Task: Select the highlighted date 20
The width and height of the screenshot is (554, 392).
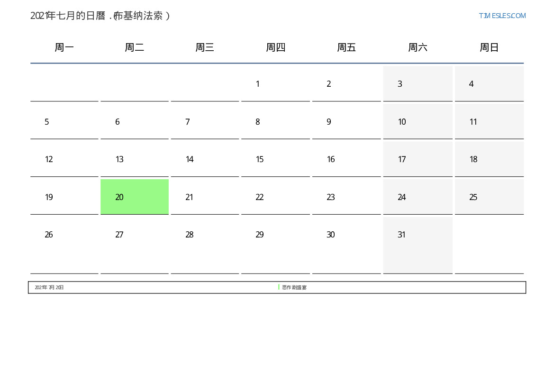Action: tap(119, 197)
